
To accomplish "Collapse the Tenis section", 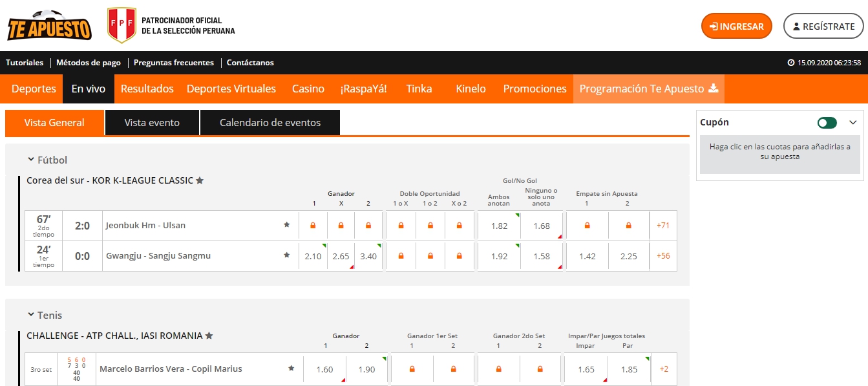I will tap(30, 315).
